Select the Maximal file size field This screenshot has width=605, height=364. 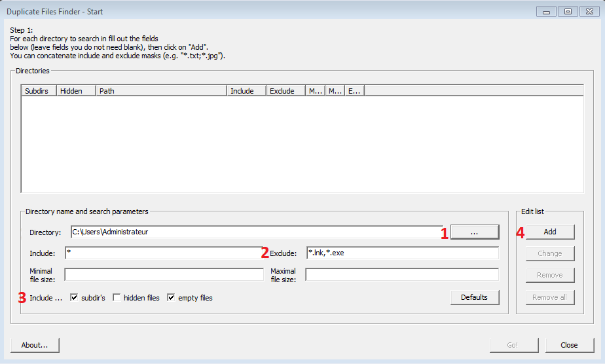point(401,275)
